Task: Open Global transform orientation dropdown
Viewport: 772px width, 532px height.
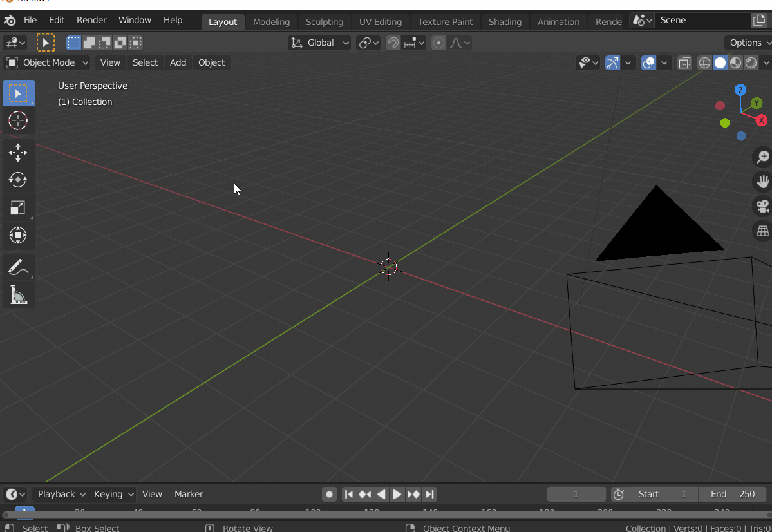Action: click(319, 43)
